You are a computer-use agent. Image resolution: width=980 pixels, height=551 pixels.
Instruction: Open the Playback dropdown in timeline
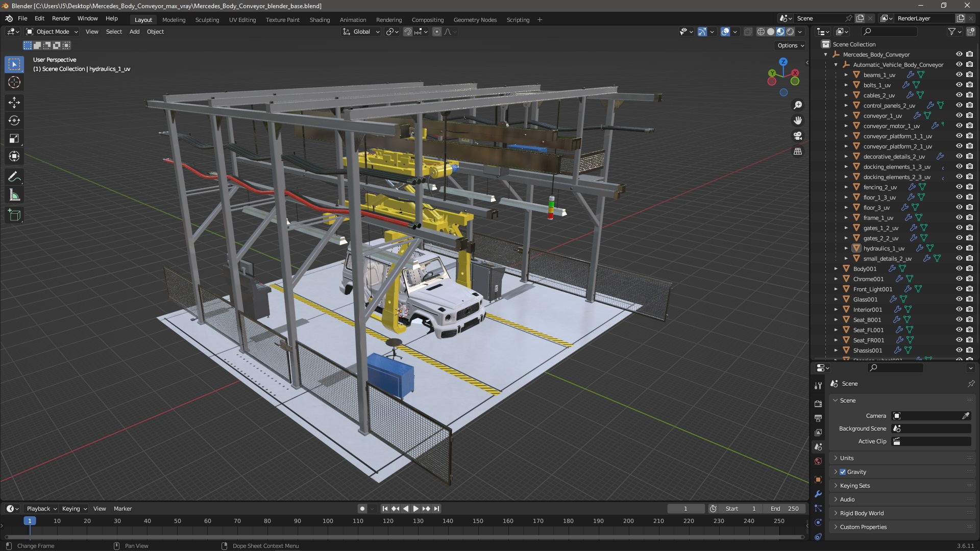[x=41, y=509]
